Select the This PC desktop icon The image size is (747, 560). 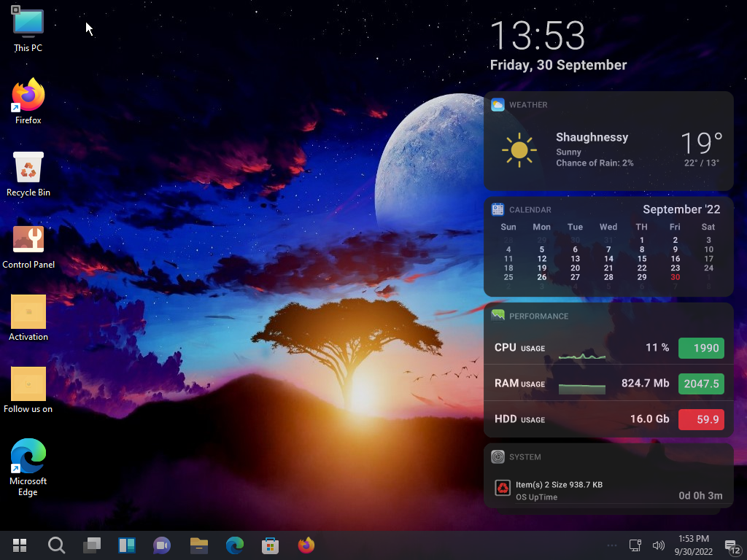point(28,24)
